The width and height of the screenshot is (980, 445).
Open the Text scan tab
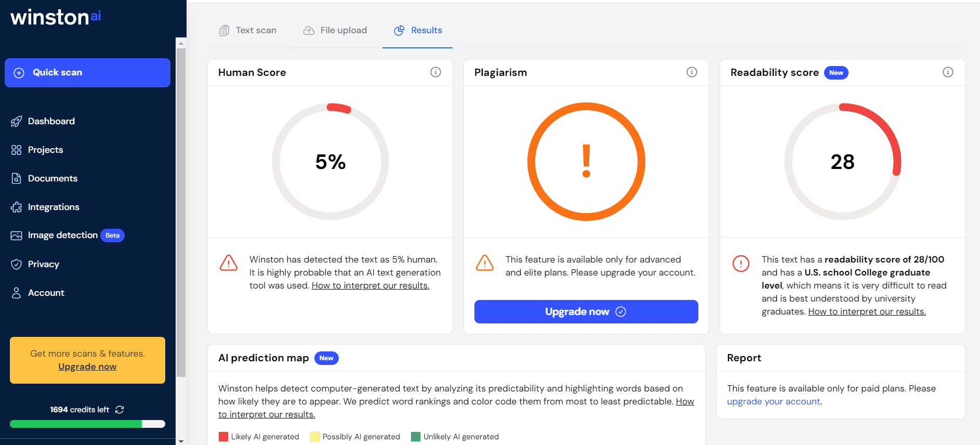(248, 31)
